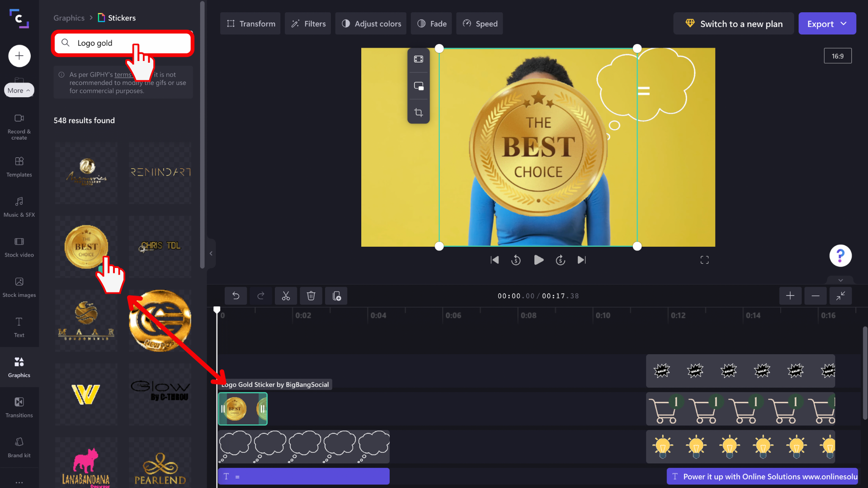The image size is (868, 488).
Task: Delete the selected clip with the trash icon
Action: tap(311, 296)
